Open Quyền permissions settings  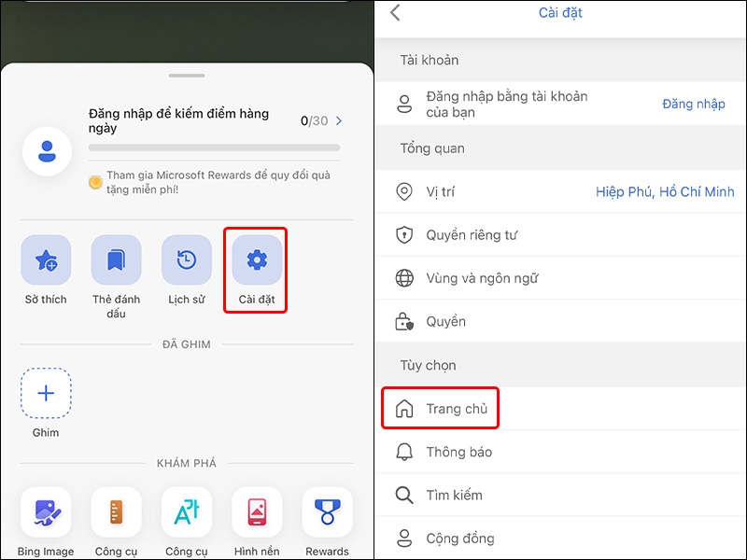tap(561, 321)
